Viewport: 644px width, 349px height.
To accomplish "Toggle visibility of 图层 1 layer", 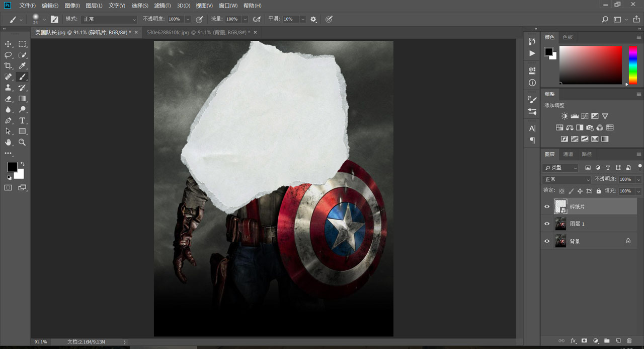I will (547, 224).
